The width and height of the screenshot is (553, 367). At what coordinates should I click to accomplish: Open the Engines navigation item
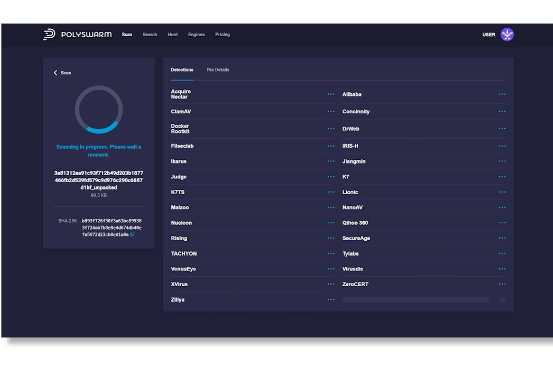(x=196, y=35)
